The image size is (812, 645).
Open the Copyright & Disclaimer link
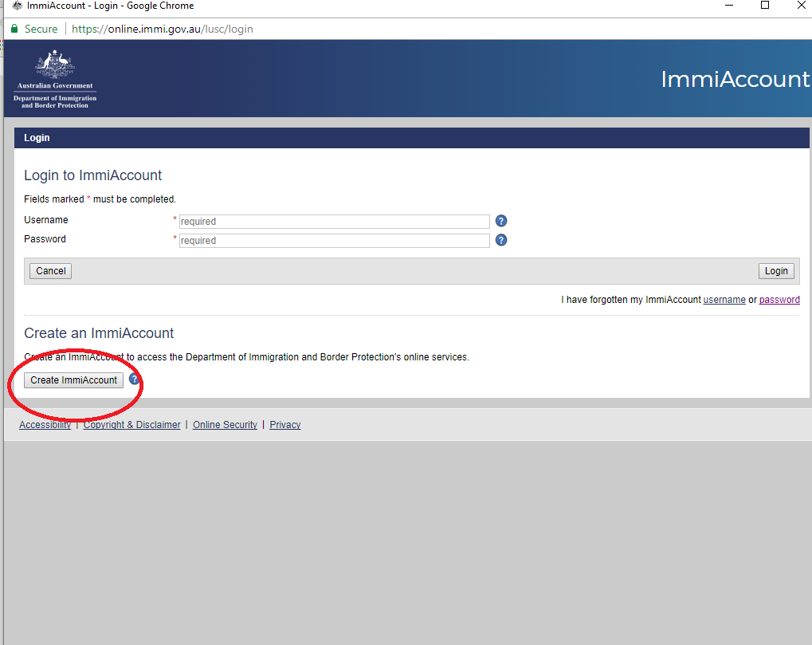[x=132, y=425]
